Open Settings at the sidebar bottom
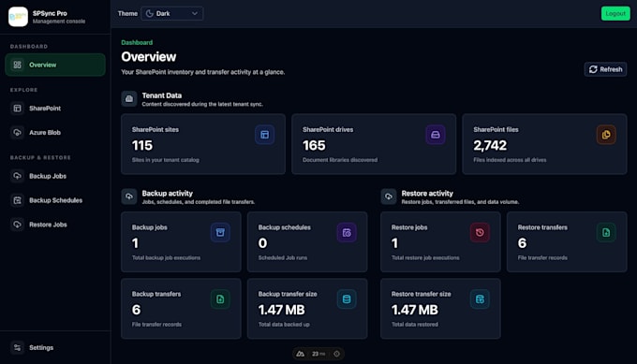Viewport: 637px width, 364px height. click(x=55, y=348)
